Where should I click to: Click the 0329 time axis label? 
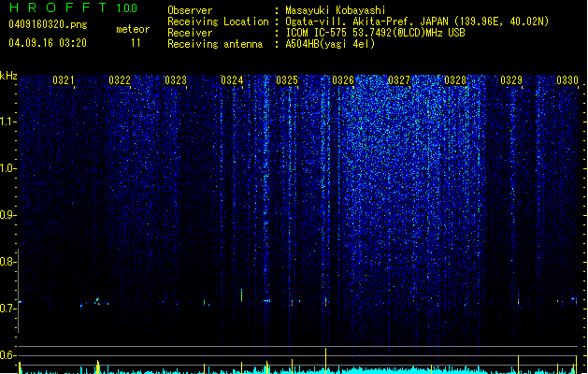[511, 79]
